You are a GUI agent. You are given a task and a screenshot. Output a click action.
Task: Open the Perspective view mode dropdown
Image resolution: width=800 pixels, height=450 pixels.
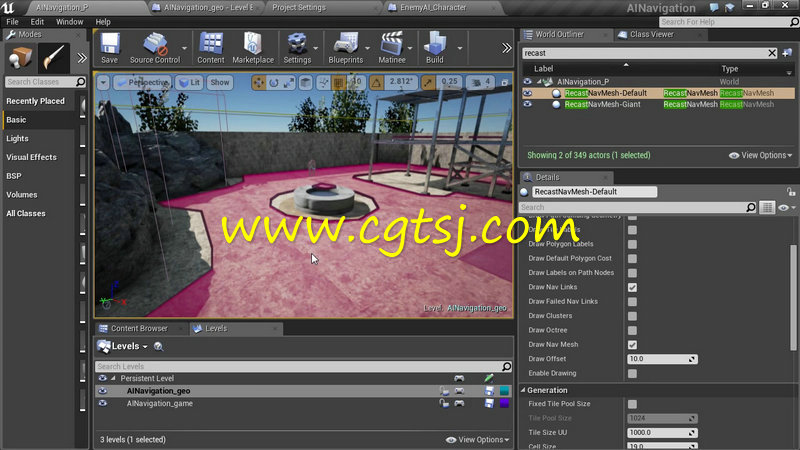click(x=142, y=82)
